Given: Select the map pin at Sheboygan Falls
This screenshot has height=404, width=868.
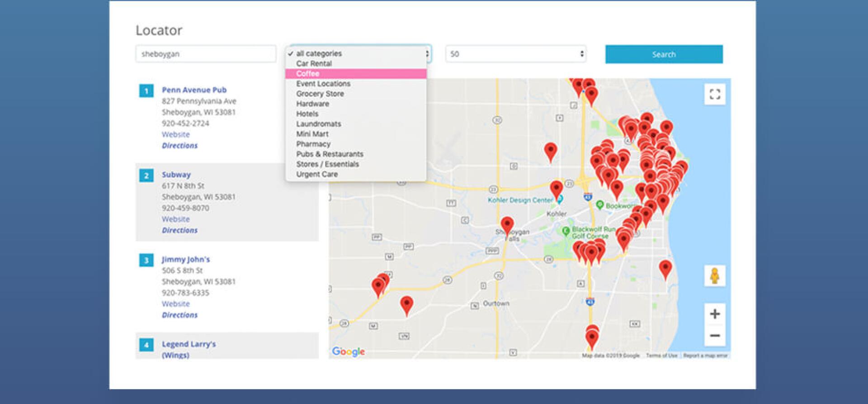Looking at the screenshot, I should click(x=507, y=226).
